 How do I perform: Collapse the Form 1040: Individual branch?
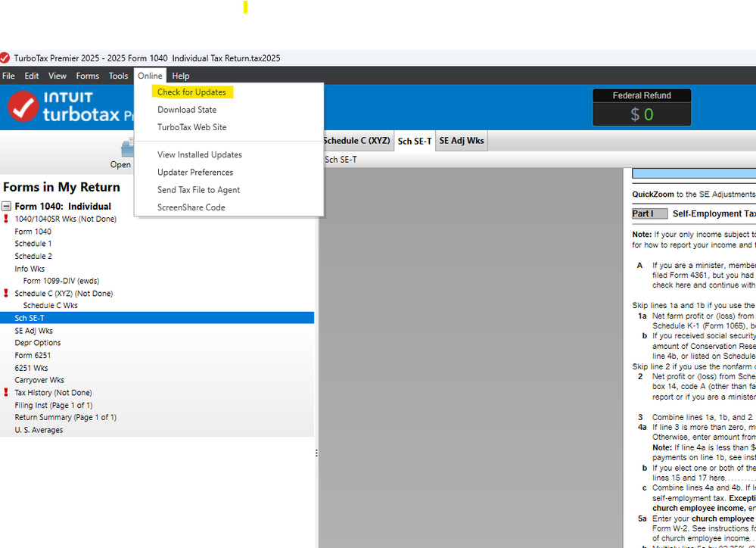[7, 206]
